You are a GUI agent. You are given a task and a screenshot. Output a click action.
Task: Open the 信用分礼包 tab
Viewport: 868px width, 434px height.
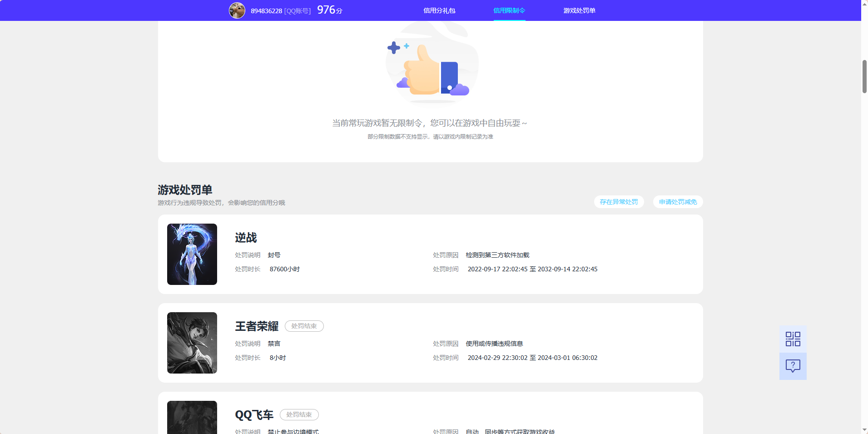pos(439,10)
